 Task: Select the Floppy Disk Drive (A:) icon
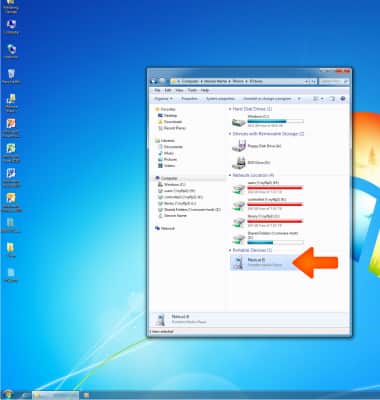coord(239,146)
